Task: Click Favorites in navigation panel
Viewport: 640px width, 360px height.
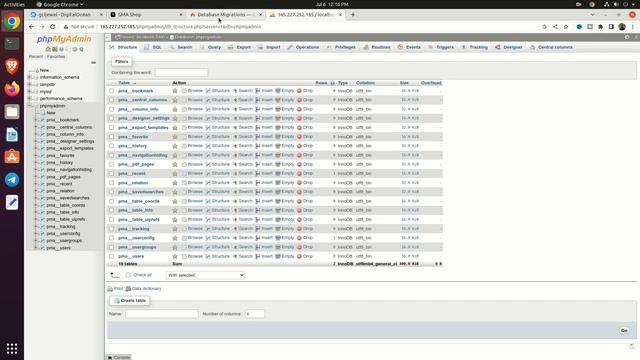Action: tap(56, 57)
